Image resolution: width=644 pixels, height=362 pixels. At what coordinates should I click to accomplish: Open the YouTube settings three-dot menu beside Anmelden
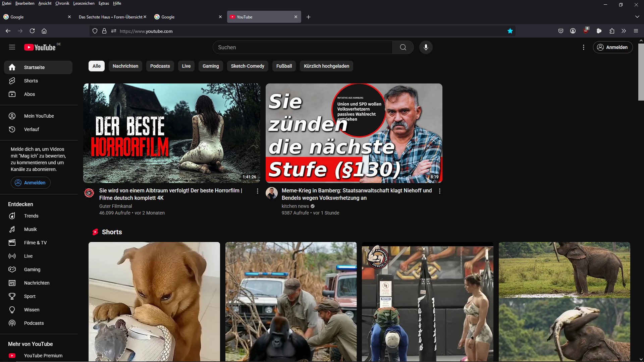click(583, 47)
